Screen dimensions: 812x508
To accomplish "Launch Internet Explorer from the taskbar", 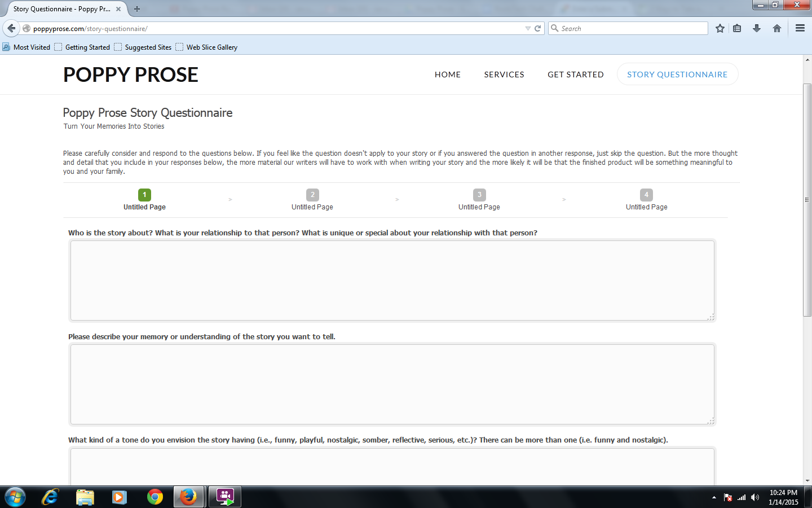I will coord(50,497).
